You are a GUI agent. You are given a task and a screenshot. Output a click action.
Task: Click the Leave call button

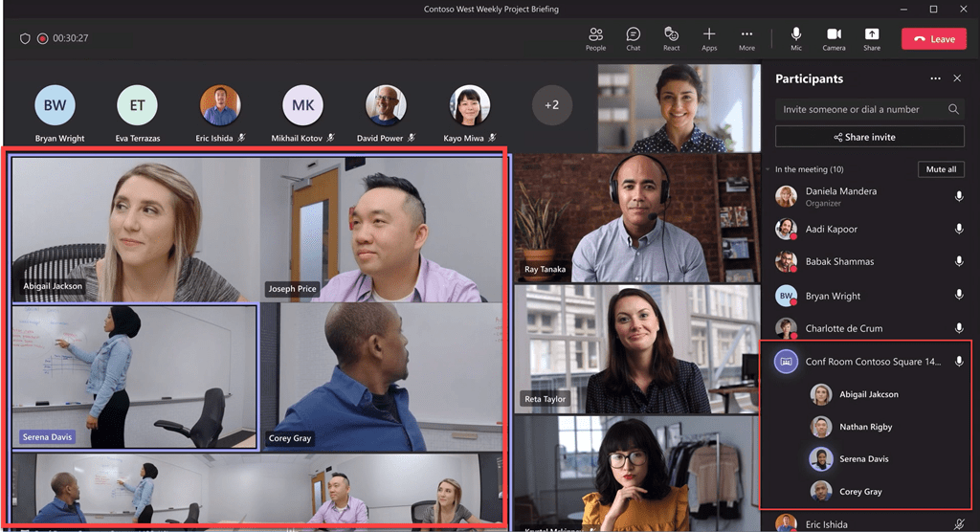click(933, 38)
